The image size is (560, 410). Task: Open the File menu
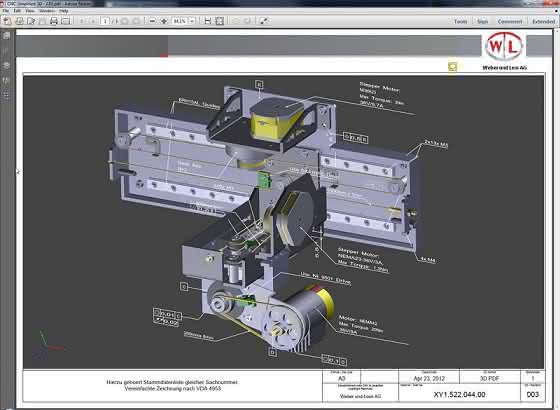pos(5,11)
